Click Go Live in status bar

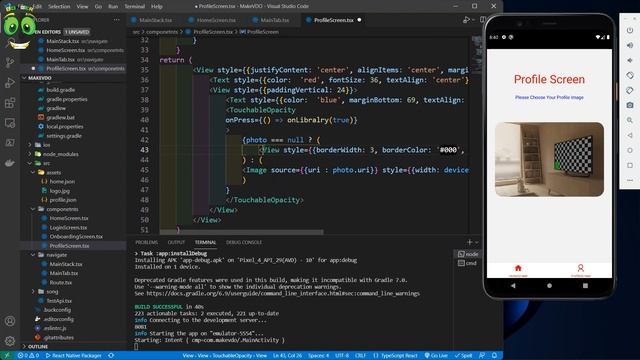pos(436,356)
